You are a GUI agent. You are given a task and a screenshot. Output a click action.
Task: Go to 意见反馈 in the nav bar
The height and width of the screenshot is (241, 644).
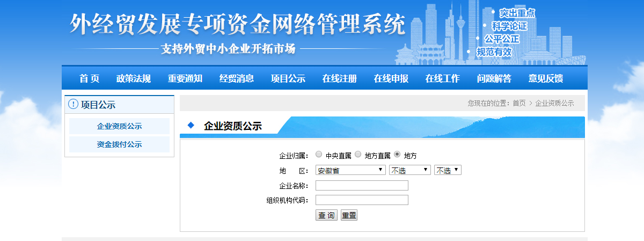pyautogui.click(x=546, y=78)
